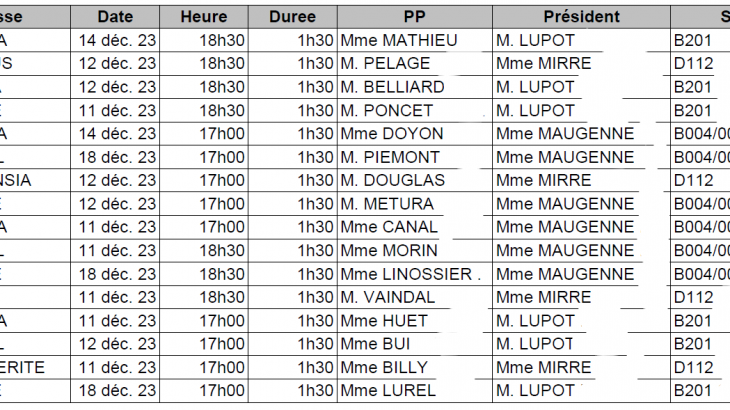Click the Duree column header

pos(292,17)
